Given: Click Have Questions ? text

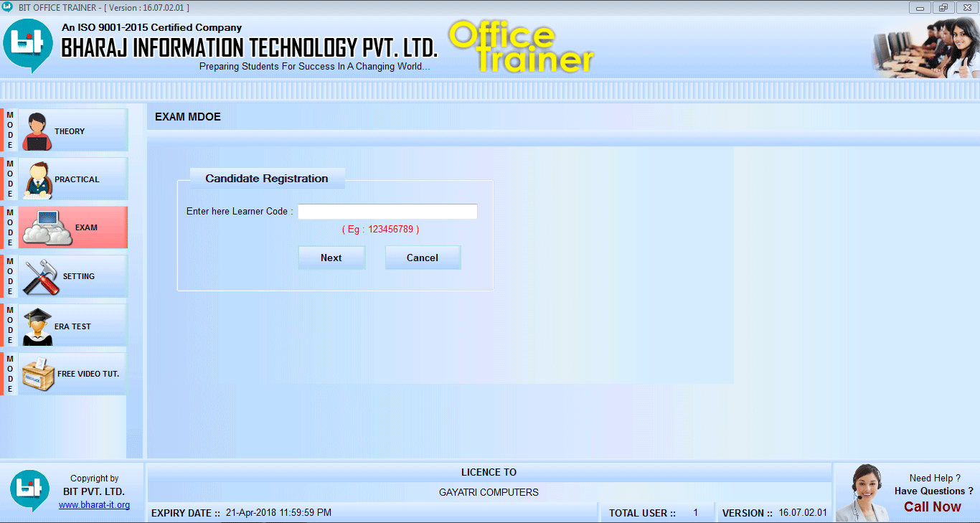Looking at the screenshot, I should [x=933, y=491].
